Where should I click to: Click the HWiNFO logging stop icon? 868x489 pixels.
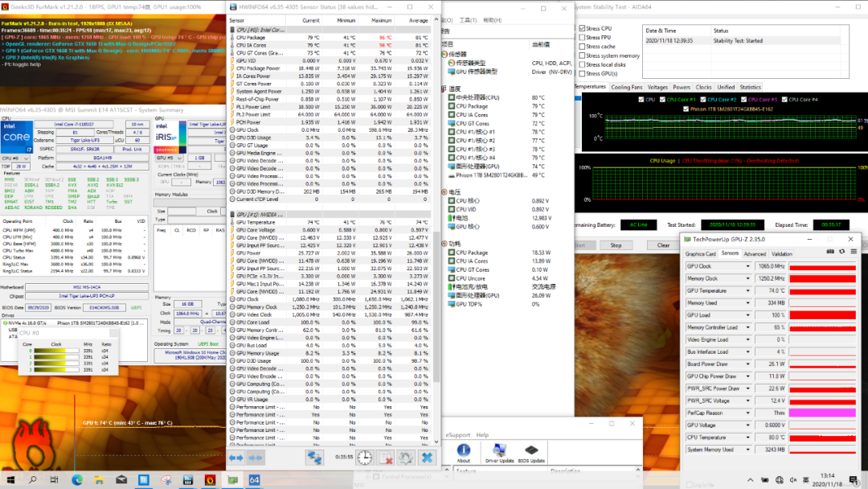[x=386, y=457]
